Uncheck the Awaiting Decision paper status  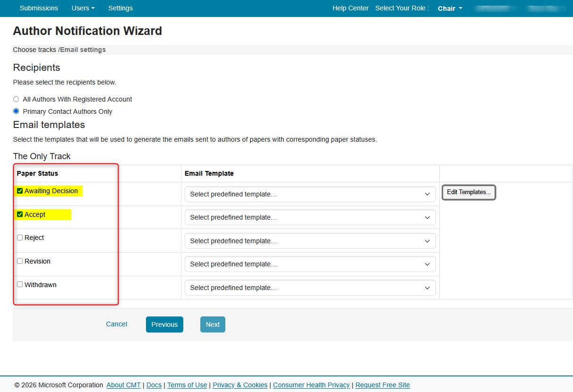tap(19, 191)
